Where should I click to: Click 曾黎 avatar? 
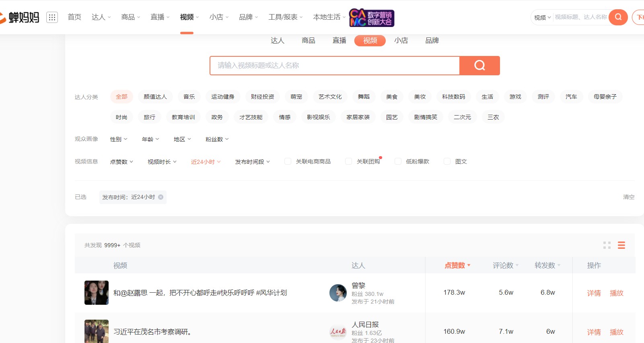coord(338,293)
